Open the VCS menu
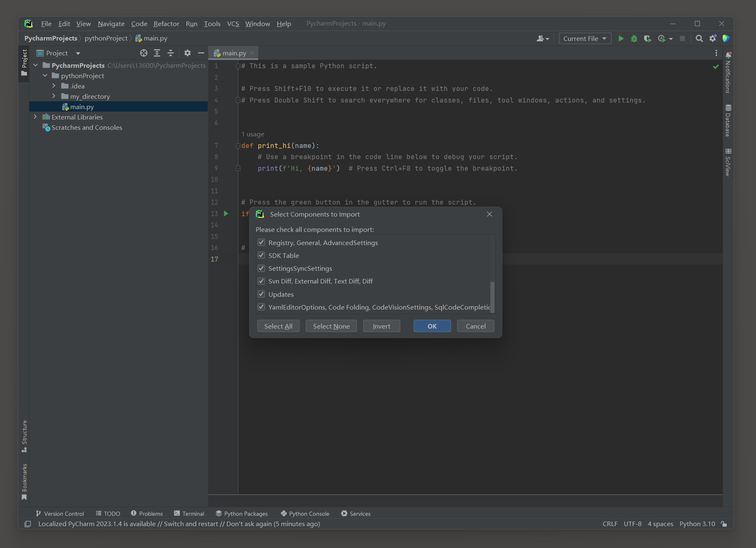 pos(233,24)
